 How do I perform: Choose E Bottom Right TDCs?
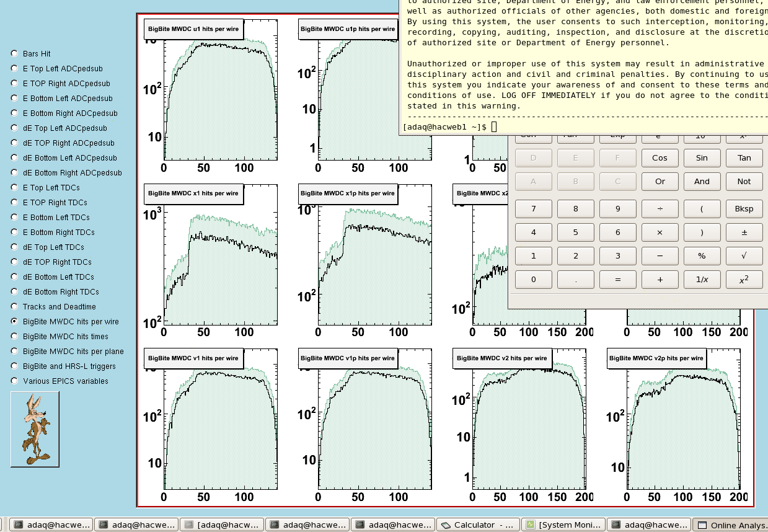(x=14, y=233)
